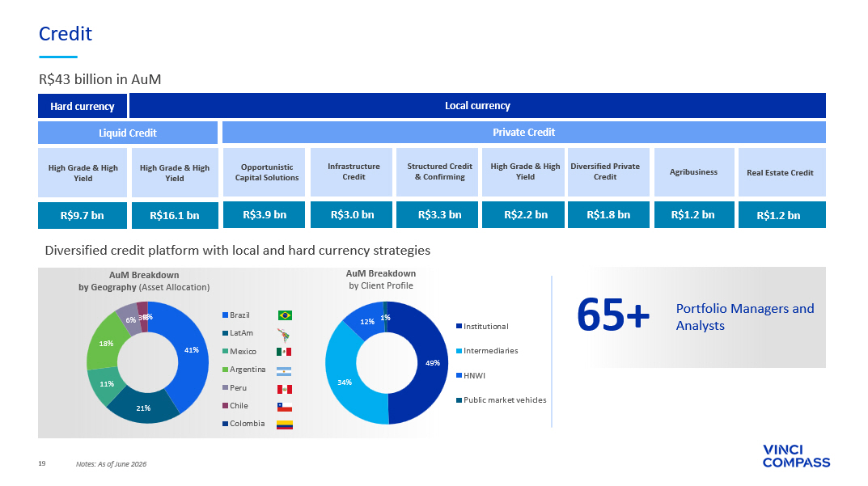Click the Mexico flag icon
This screenshot has height=486, width=868.
(284, 352)
